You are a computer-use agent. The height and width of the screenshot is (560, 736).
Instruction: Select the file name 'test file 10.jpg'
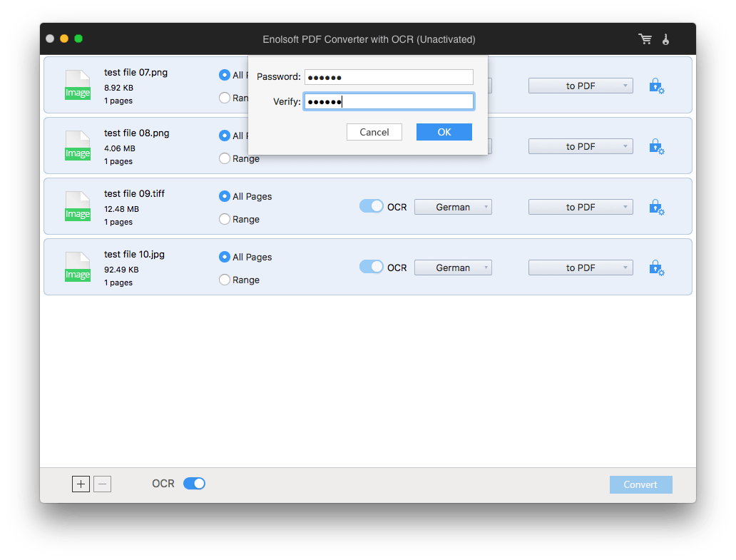pos(134,254)
